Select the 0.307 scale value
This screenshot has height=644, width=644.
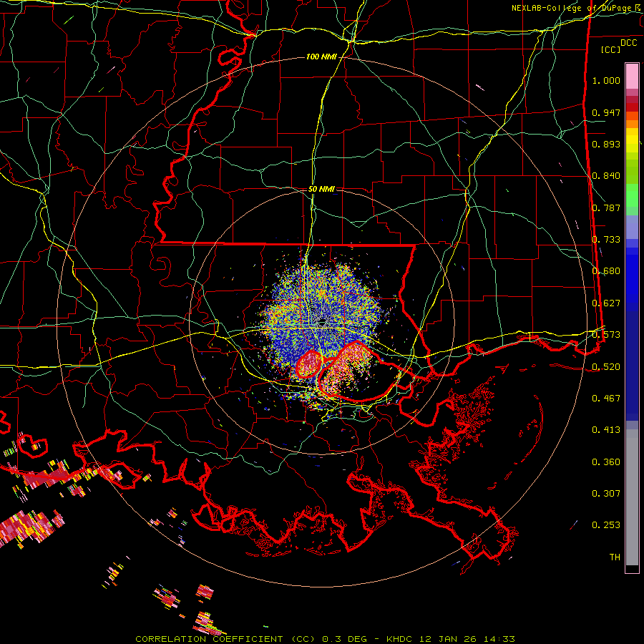pos(606,494)
